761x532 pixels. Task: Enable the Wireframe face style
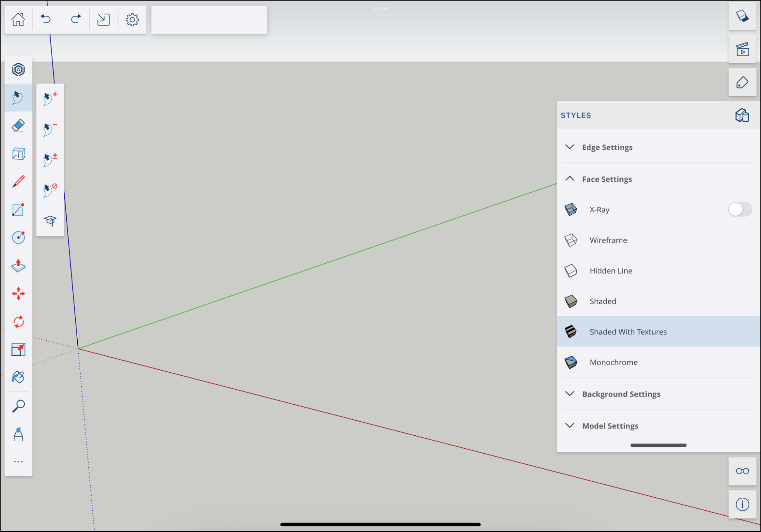coord(647,240)
